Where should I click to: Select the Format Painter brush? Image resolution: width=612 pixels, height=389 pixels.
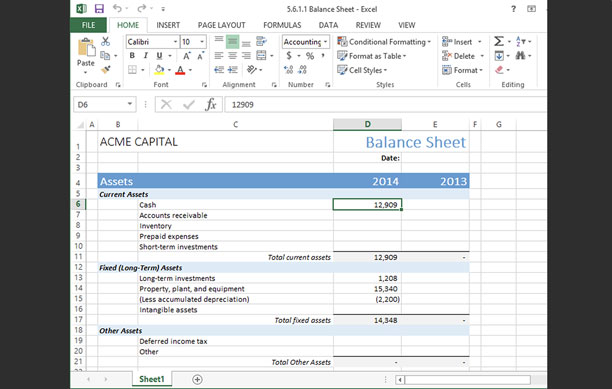pyautogui.click(x=105, y=69)
